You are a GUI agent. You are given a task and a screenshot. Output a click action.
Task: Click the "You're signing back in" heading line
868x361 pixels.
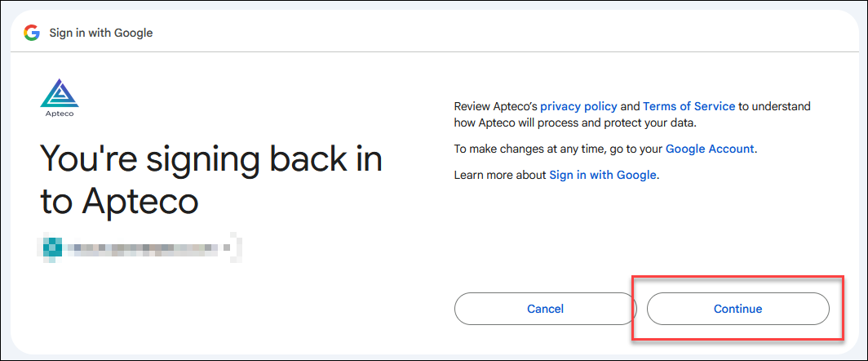(x=211, y=158)
